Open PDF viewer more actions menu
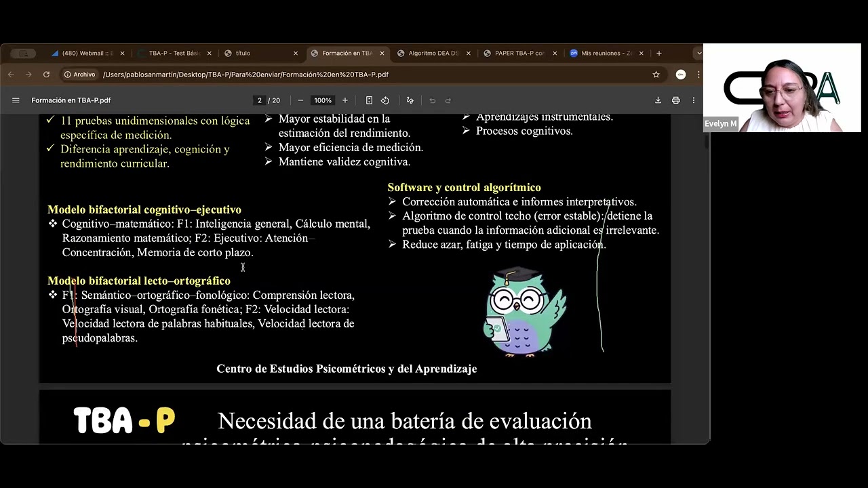The image size is (868, 488). click(x=693, y=100)
